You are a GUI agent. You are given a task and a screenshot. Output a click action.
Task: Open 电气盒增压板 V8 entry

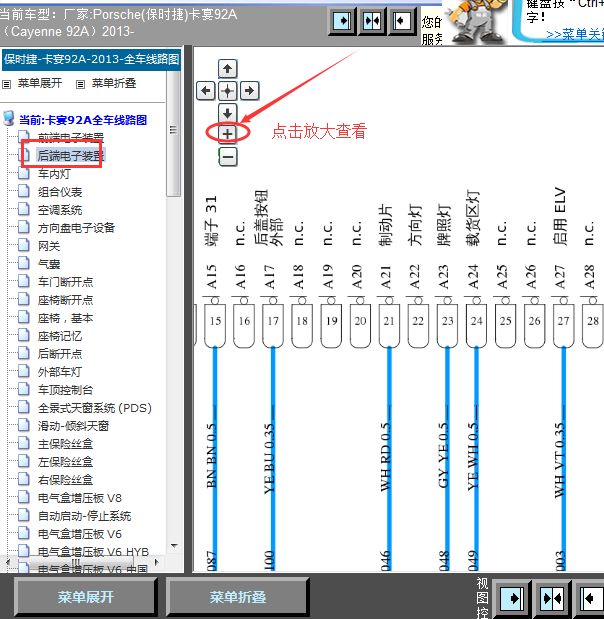[80, 498]
